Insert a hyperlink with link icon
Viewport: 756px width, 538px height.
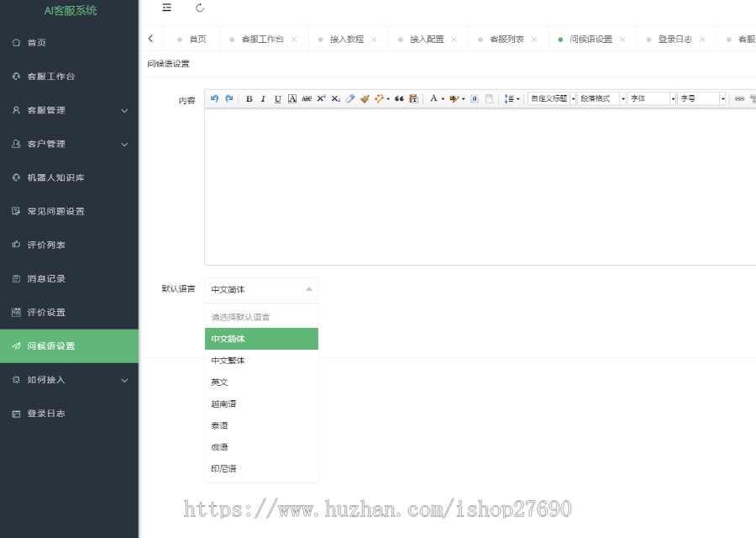coord(739,98)
